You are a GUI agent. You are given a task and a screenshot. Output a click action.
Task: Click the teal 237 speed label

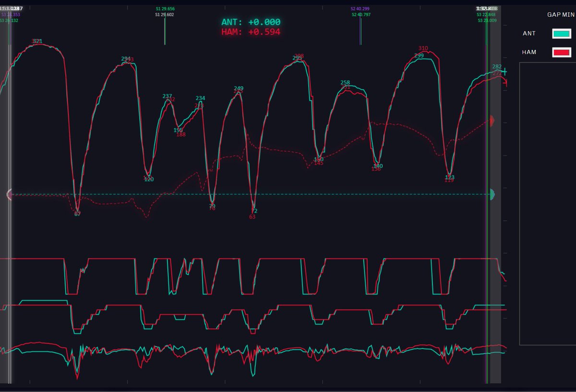coord(167,96)
